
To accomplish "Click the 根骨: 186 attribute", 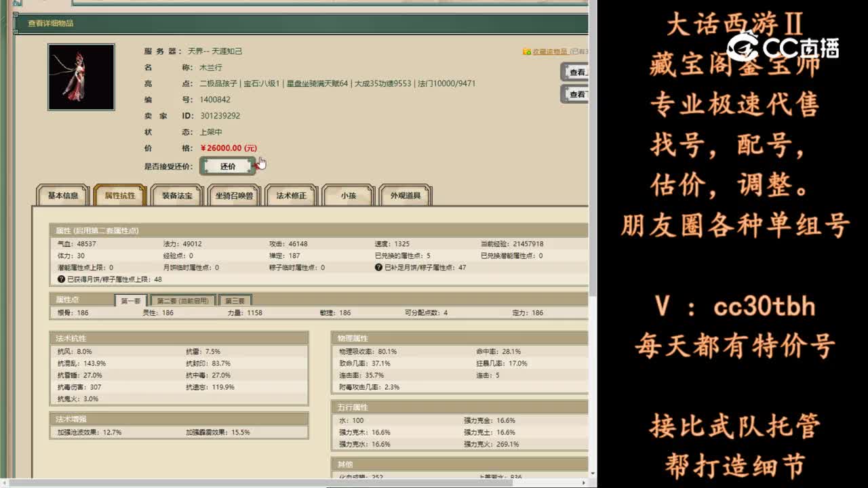I will [73, 313].
